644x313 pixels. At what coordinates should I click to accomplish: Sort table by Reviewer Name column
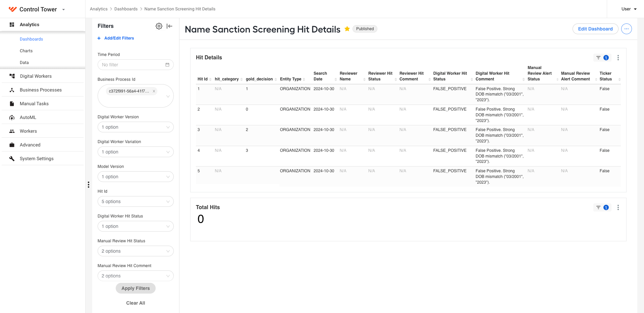tap(364, 79)
